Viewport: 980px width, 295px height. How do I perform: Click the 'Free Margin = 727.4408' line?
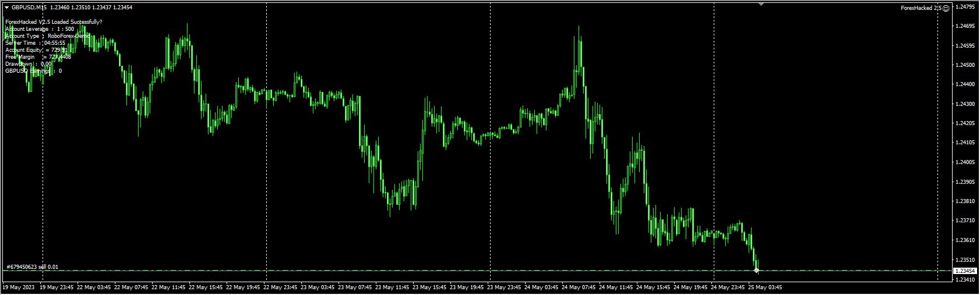[38, 57]
